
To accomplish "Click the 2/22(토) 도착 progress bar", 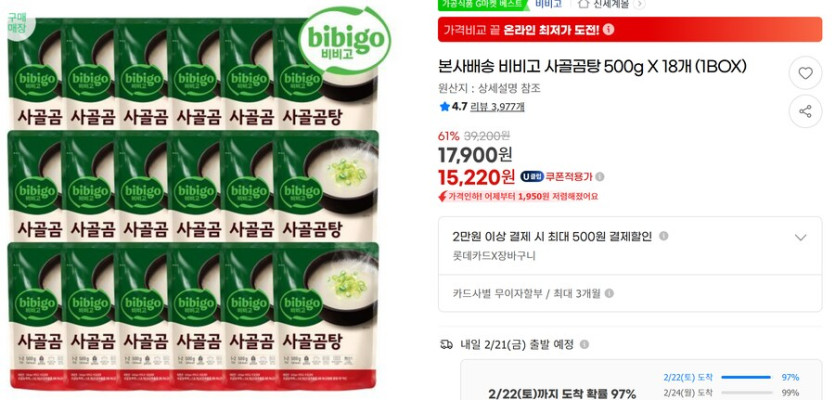I will 744,378.
